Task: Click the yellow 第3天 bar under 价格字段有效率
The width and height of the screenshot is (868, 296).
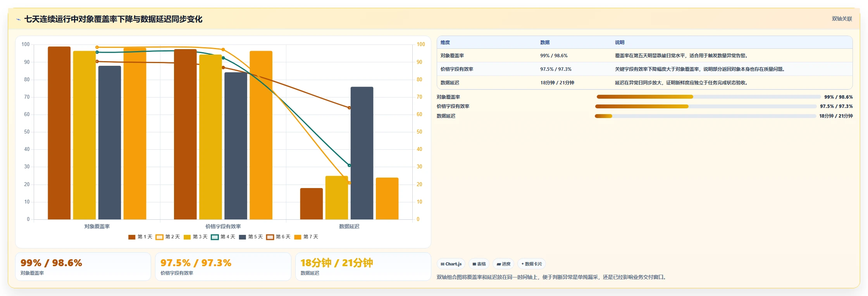Action: click(x=210, y=137)
